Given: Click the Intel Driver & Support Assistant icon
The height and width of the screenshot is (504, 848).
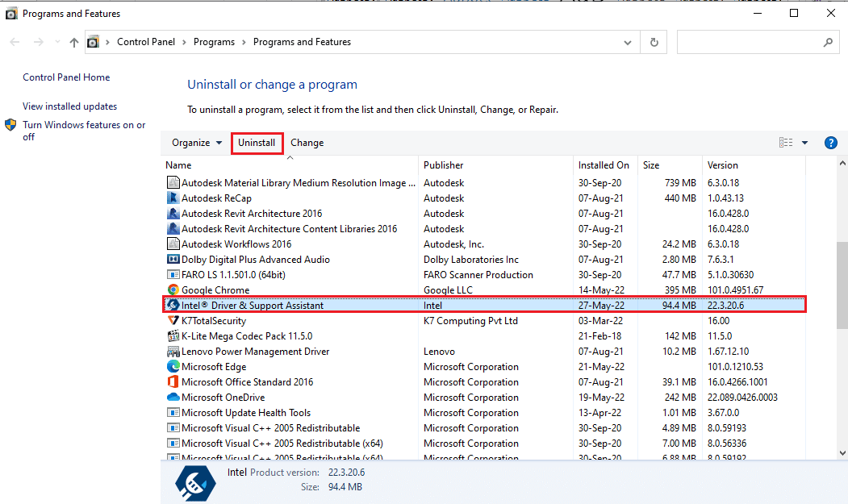Looking at the screenshot, I should pyautogui.click(x=173, y=305).
